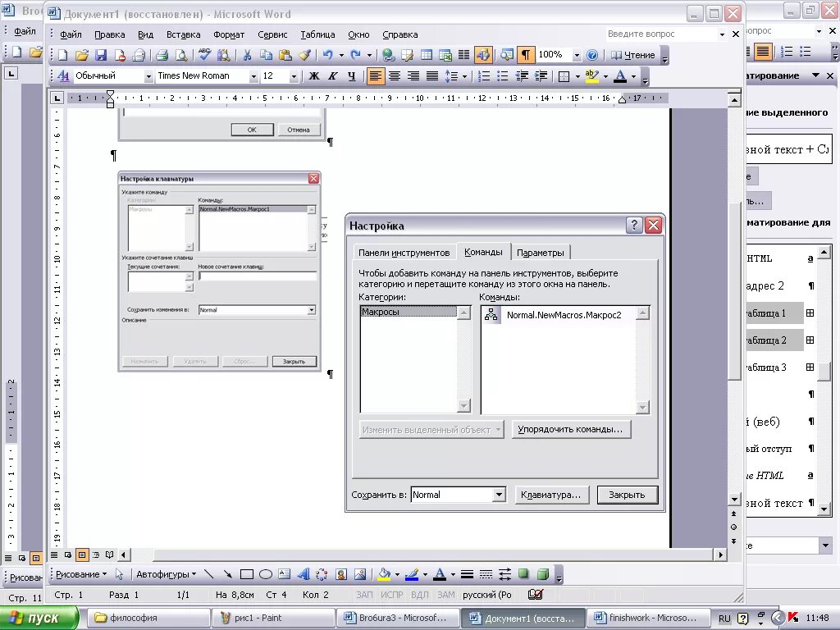Toggle ЗАМ overtype mode in status bar
This screenshot has width=840, height=630.
click(445, 595)
